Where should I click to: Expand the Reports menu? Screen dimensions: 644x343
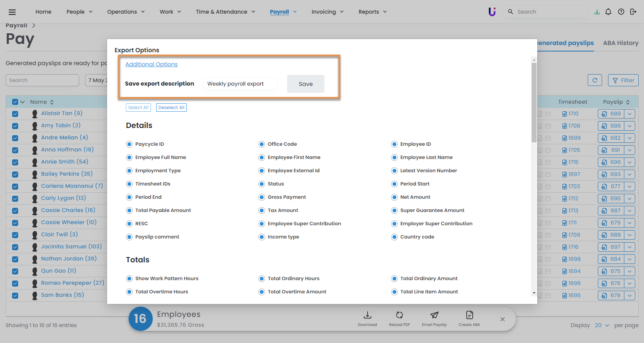pos(372,12)
